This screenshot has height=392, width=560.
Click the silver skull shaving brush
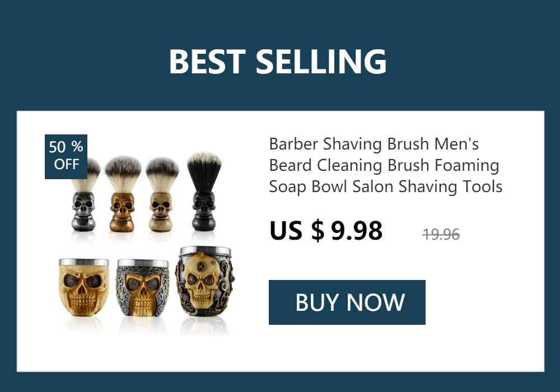[85, 195]
